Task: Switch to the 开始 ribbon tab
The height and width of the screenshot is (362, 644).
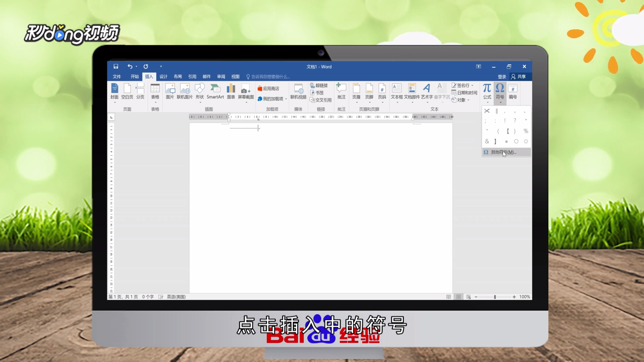Action: pyautogui.click(x=135, y=76)
